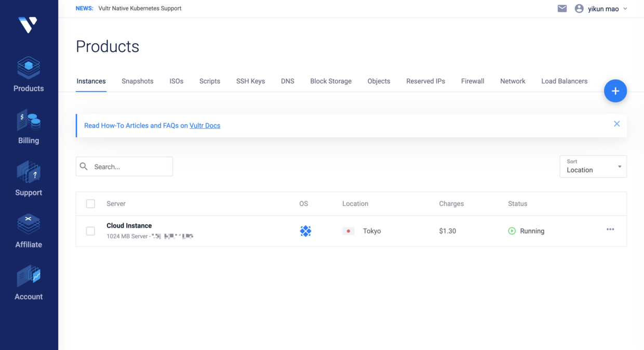
Task: Open Account section in sidebar
Action: tap(29, 283)
